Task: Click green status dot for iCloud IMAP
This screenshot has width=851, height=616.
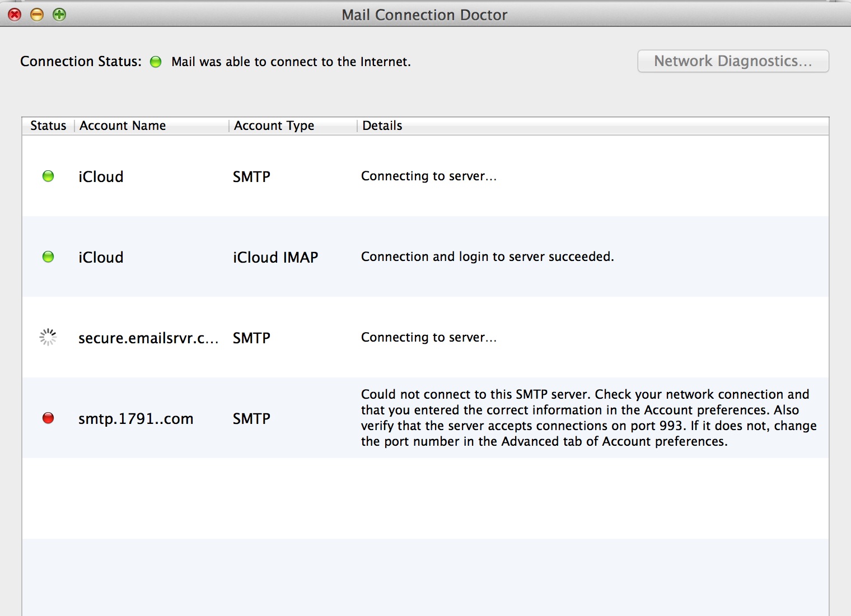Action: pyautogui.click(x=48, y=257)
